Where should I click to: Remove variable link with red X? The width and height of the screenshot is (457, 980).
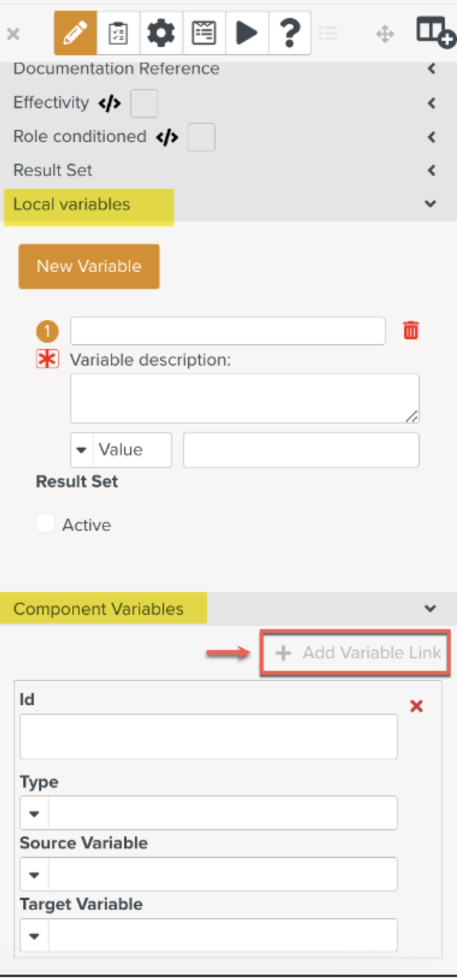(x=416, y=706)
